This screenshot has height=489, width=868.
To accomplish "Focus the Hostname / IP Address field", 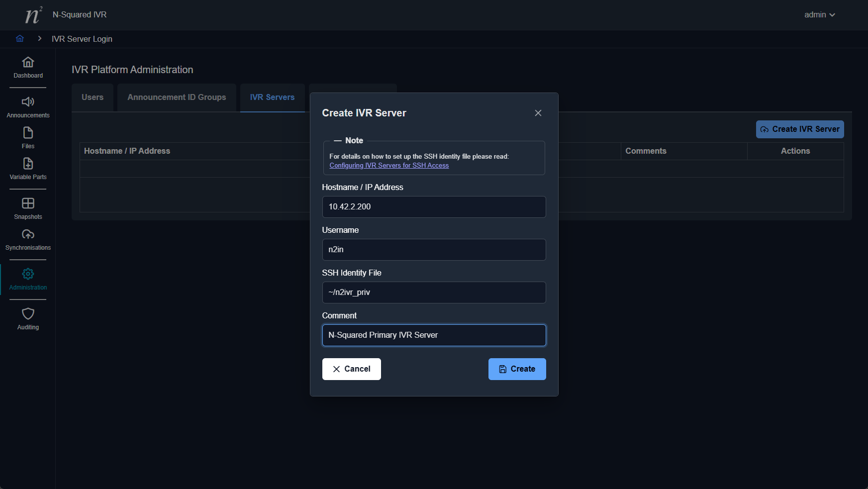I will pyautogui.click(x=434, y=207).
